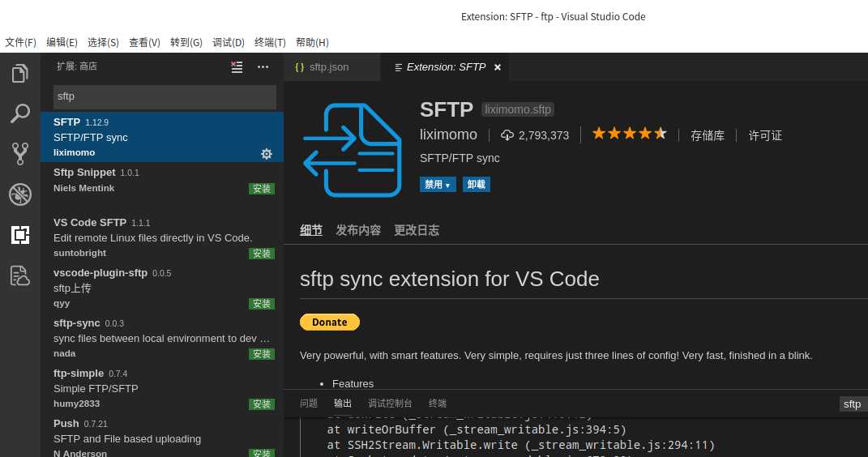Open the SFTP remote explorer icon
The height and width of the screenshot is (457, 868).
[x=20, y=275]
